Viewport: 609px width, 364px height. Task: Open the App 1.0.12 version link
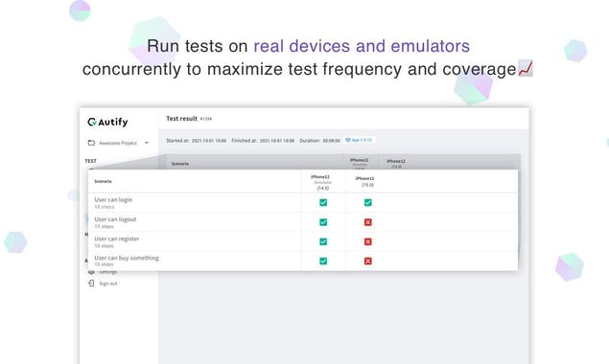point(359,140)
